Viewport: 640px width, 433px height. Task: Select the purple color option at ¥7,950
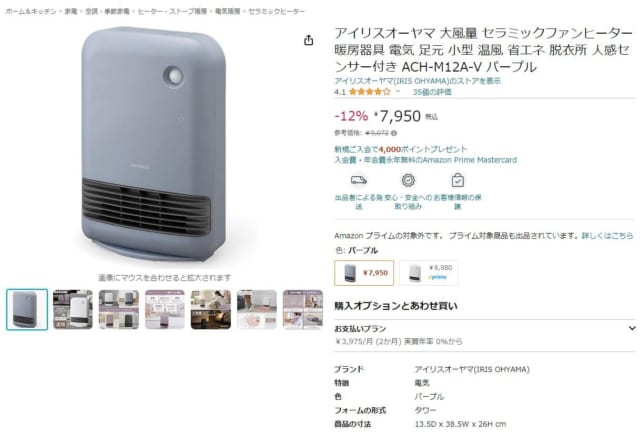coord(364,273)
